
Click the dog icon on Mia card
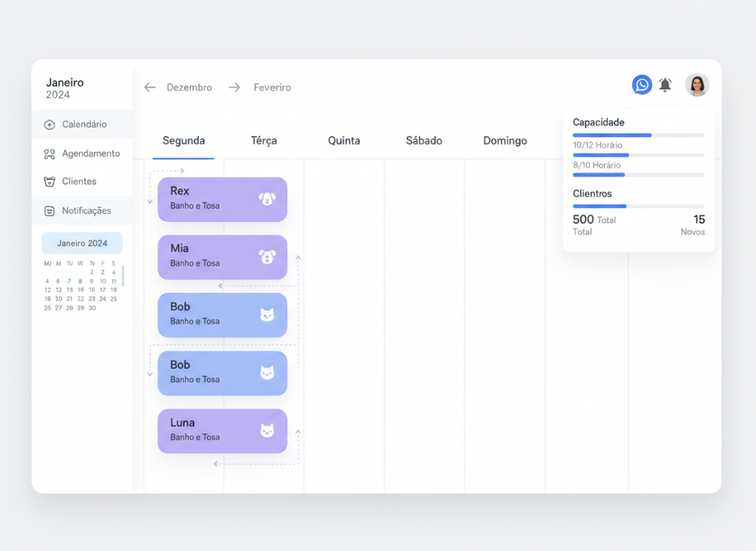pyautogui.click(x=267, y=256)
